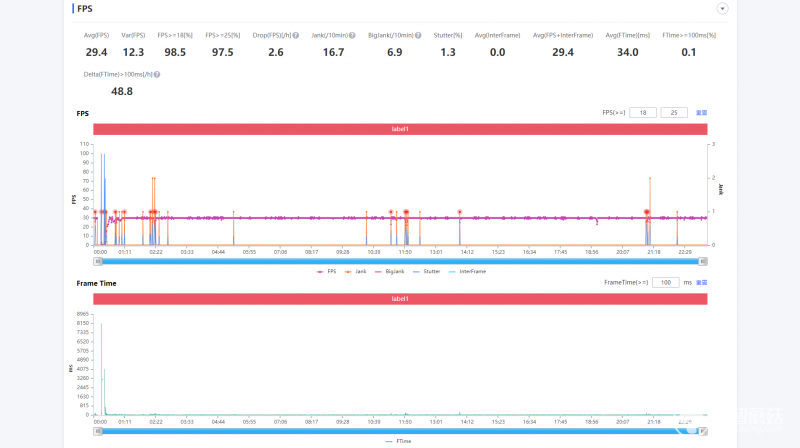Click the Avg(InterFrame) value 0.0
This screenshot has height=448, width=800.
pos(497,53)
